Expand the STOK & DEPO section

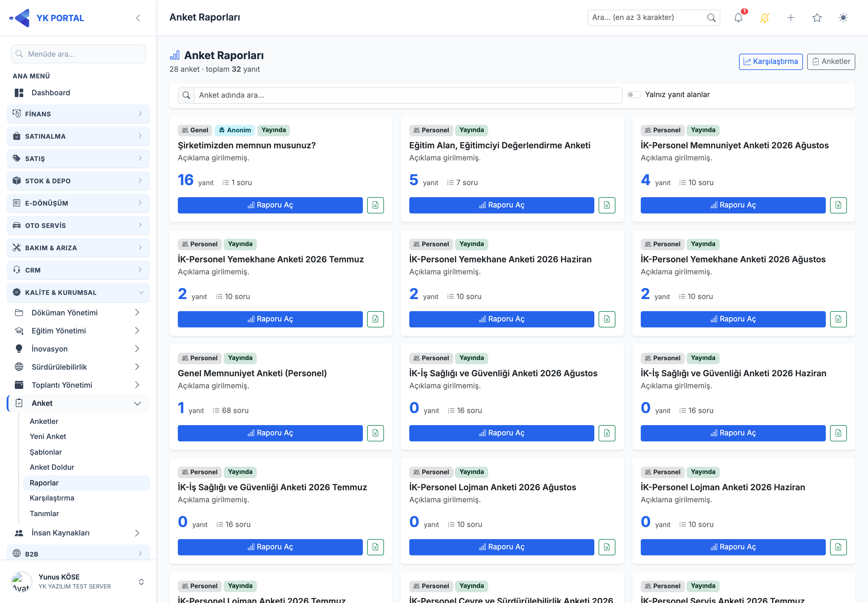coord(78,181)
